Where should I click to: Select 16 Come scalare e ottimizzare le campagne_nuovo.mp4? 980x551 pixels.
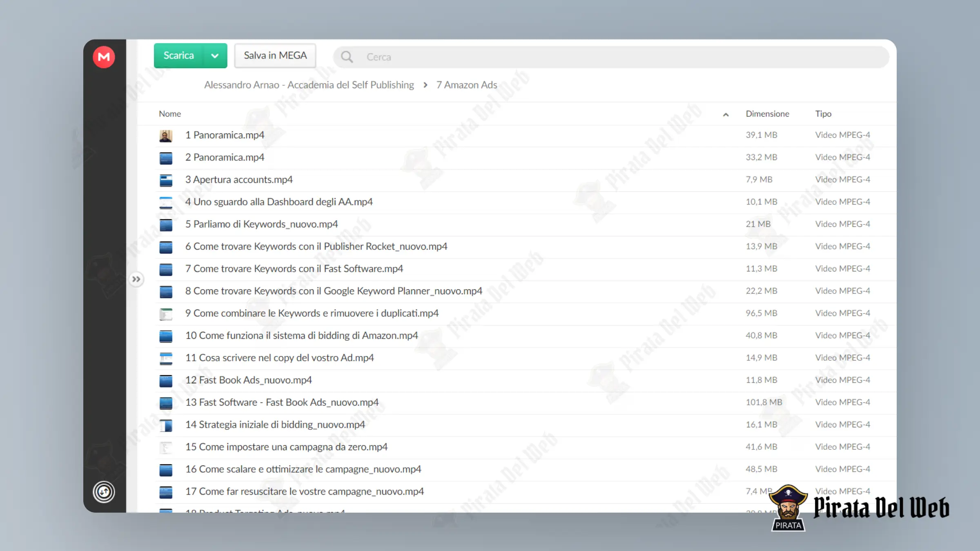pyautogui.click(x=303, y=469)
